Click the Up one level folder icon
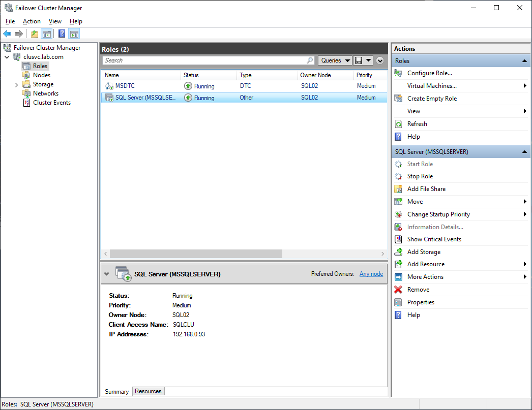The image size is (532, 410). pos(34,34)
